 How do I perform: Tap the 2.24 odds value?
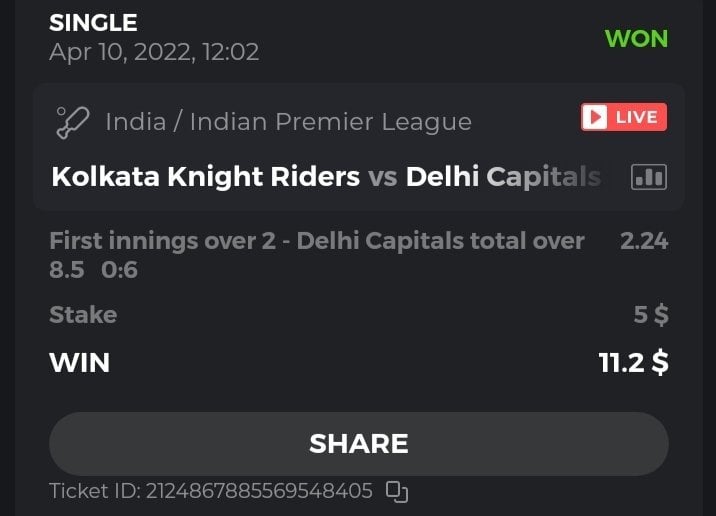click(x=644, y=240)
